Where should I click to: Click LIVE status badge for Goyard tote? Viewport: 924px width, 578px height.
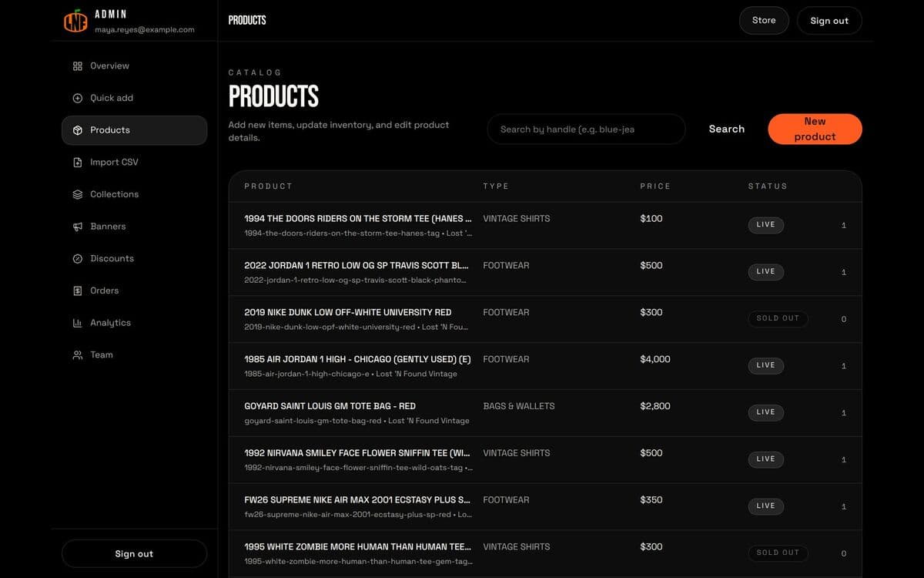coord(765,412)
